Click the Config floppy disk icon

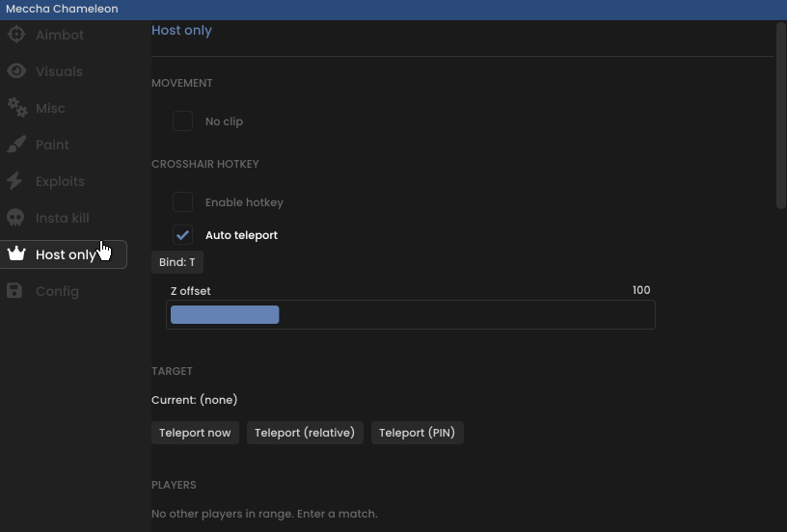pos(14,290)
